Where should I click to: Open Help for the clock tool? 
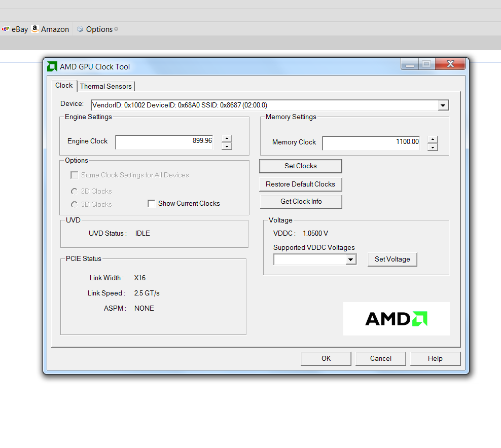point(435,359)
